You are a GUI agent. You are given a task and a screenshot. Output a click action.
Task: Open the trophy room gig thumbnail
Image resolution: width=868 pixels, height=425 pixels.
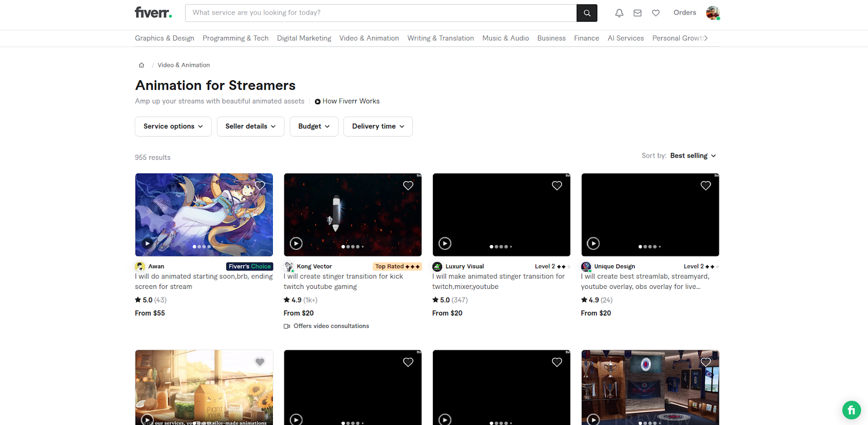[650, 388]
